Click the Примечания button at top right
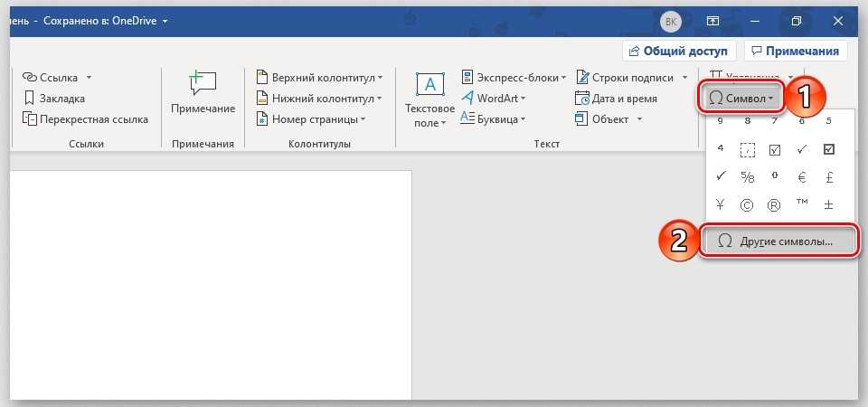868x407 pixels. 796,51
